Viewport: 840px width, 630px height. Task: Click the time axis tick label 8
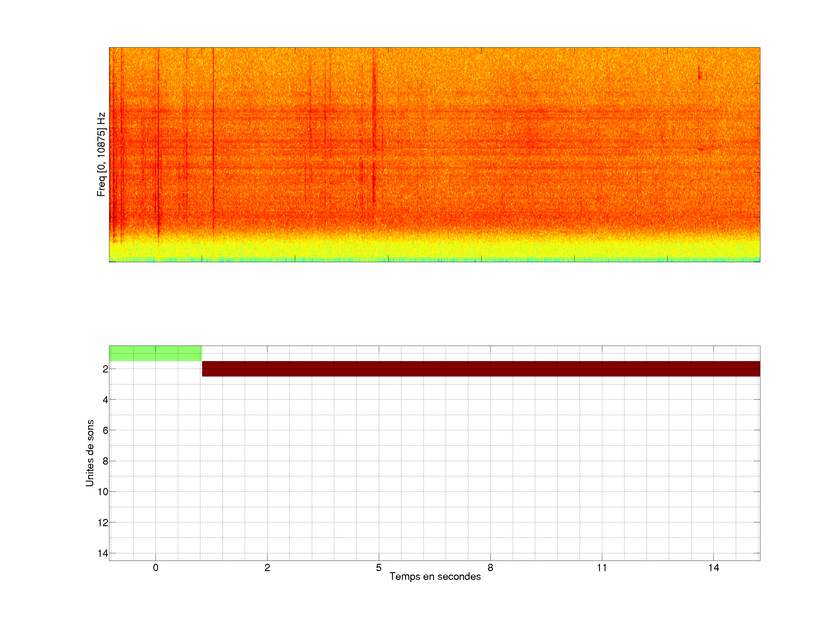pyautogui.click(x=490, y=568)
